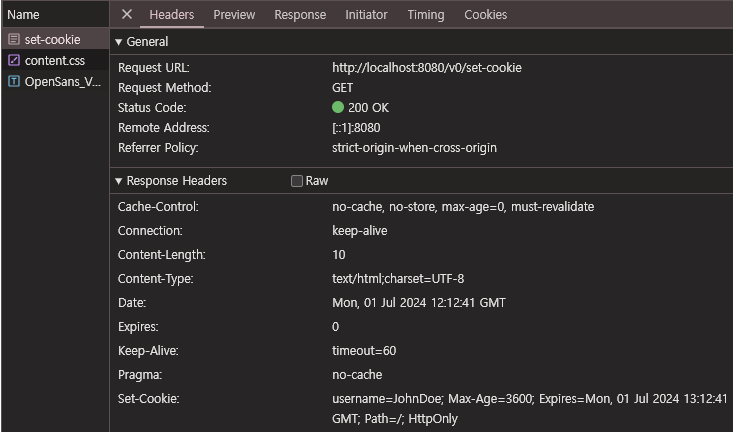Open the Timing tab

[x=426, y=14]
